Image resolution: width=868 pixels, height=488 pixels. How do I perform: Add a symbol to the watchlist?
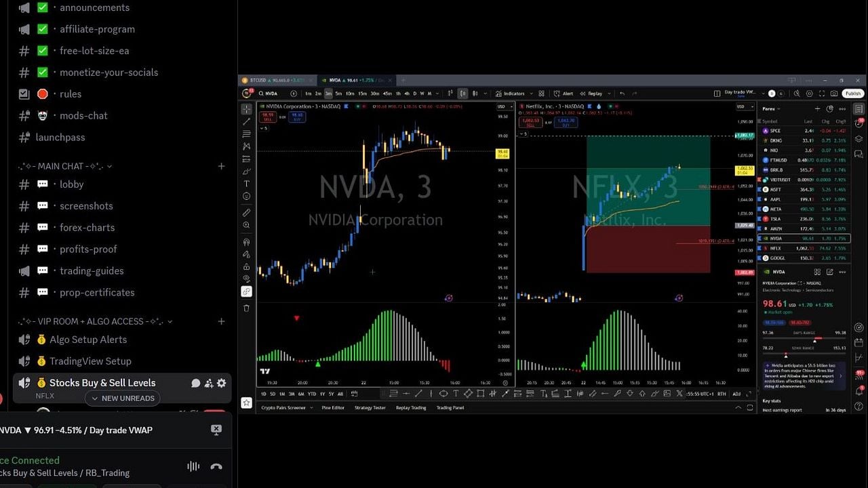coord(818,108)
